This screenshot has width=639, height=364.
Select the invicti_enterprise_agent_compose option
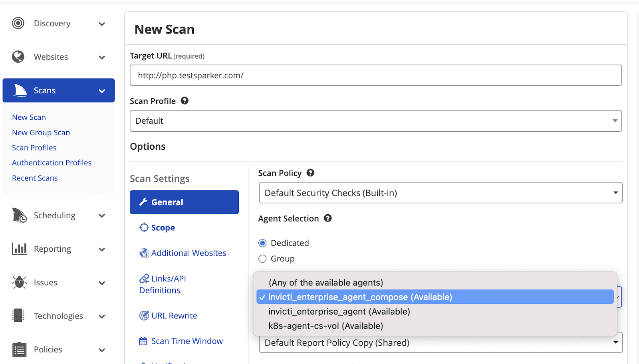tap(359, 297)
